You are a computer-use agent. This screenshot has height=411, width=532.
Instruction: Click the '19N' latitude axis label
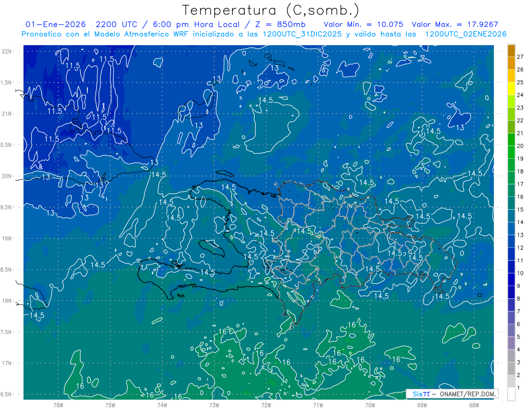click(8, 239)
